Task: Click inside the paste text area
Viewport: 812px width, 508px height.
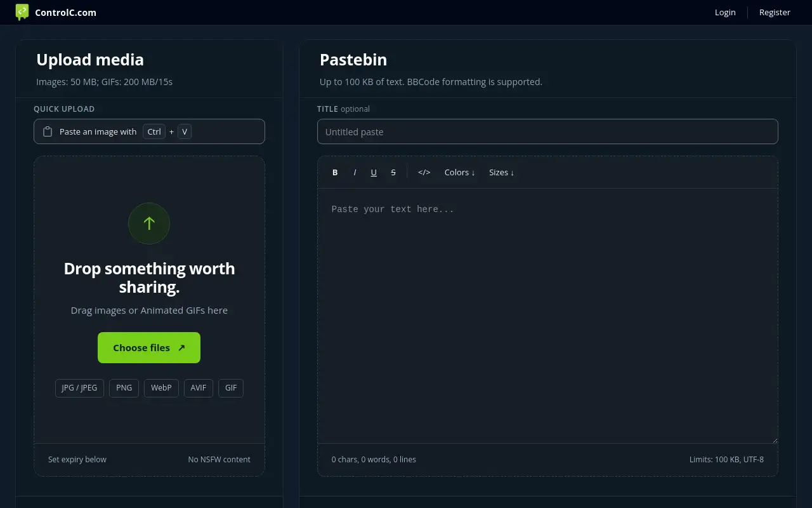Action: 547,316
